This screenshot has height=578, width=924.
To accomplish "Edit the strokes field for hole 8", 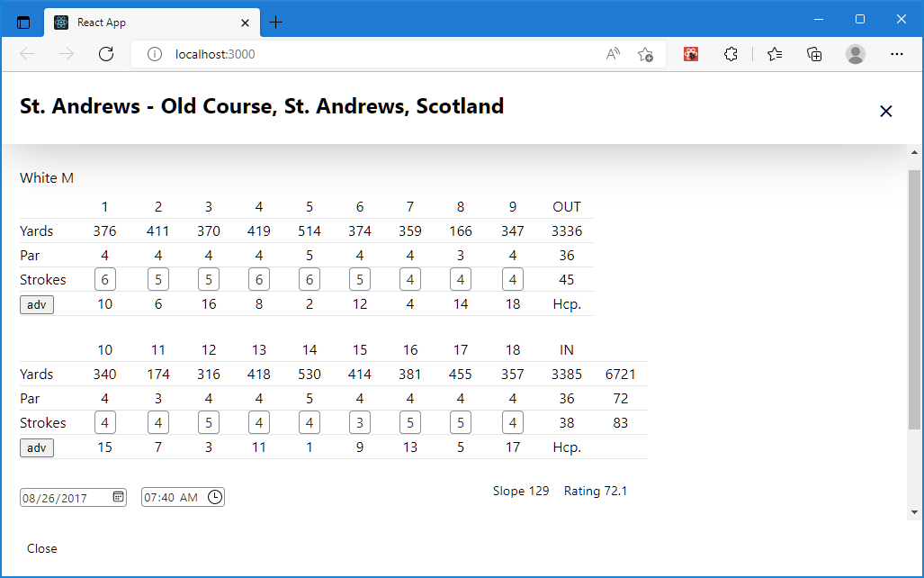I will pos(461,280).
